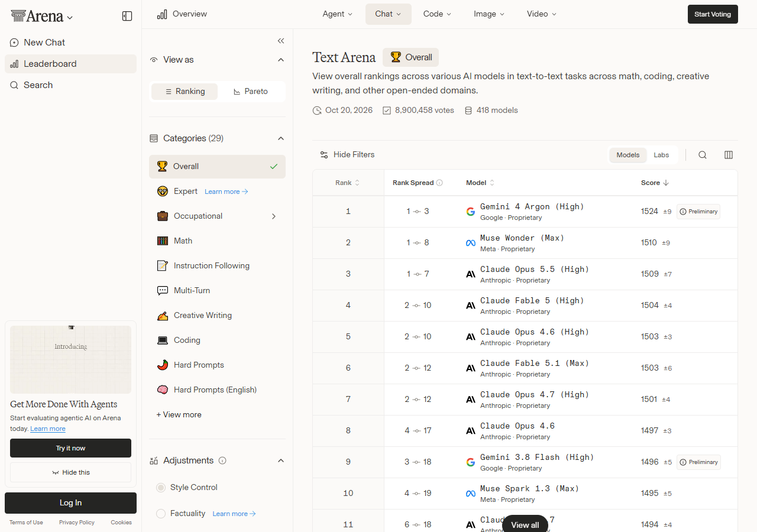The height and width of the screenshot is (532, 757).
Task: Open the Agent dropdown menu
Action: [x=337, y=14]
